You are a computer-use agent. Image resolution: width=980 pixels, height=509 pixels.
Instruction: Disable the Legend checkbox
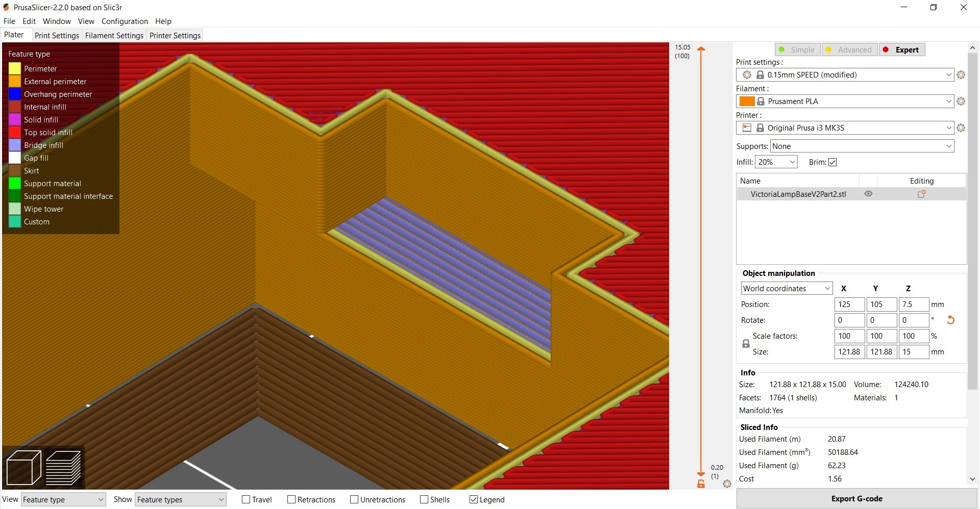(474, 499)
